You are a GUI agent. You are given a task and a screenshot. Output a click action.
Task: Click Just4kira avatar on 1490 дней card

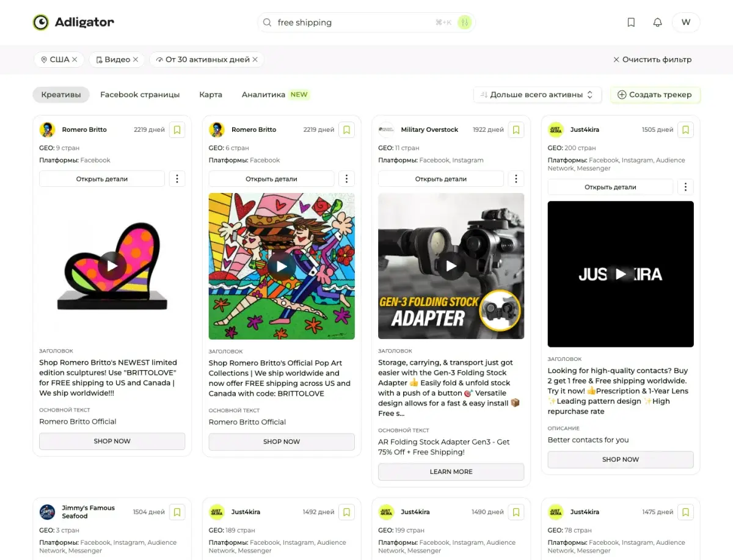coord(386,512)
